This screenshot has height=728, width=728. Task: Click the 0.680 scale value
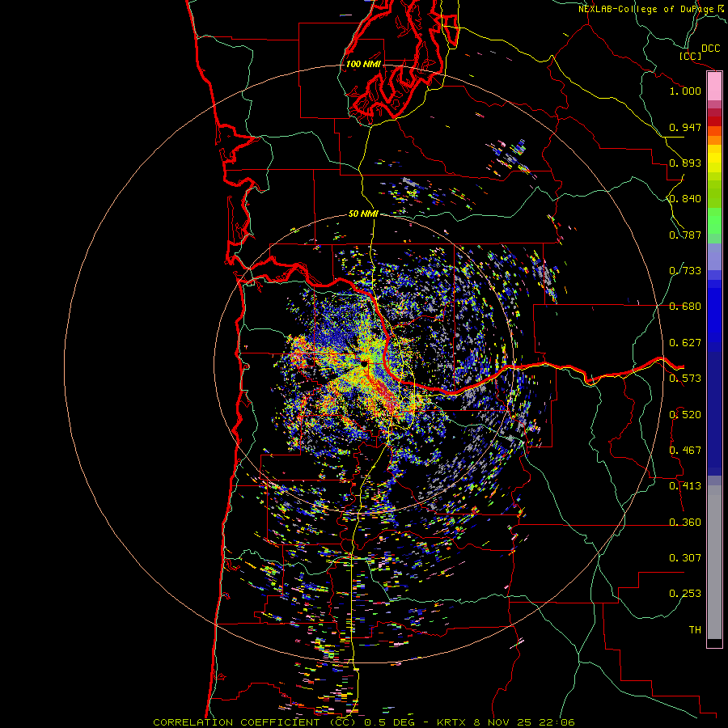pyautogui.click(x=685, y=307)
